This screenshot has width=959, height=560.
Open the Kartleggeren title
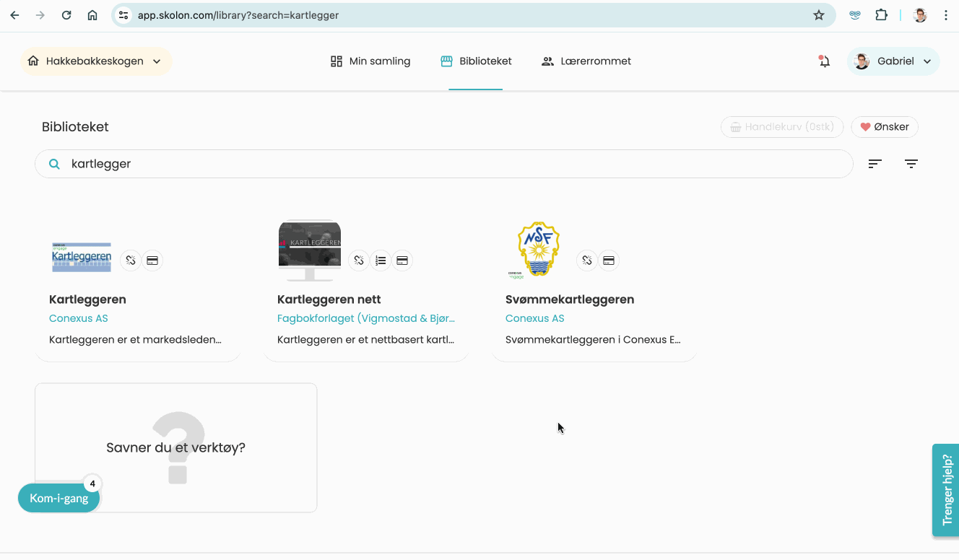click(87, 299)
